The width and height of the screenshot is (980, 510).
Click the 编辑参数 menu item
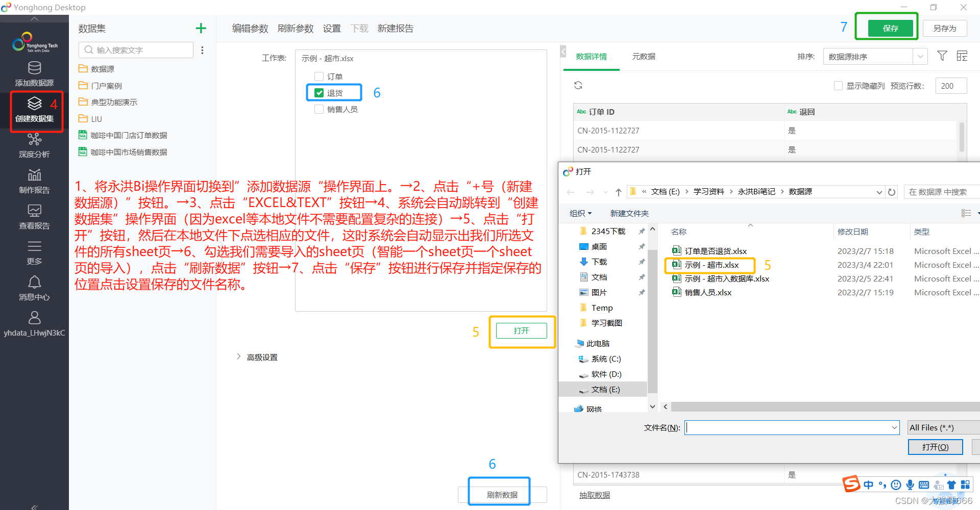pyautogui.click(x=250, y=29)
